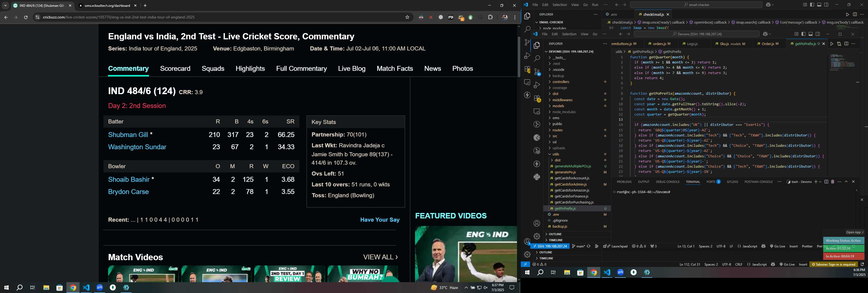
Task: Toggle Go Live in email-checker status bar
Action: point(787,264)
